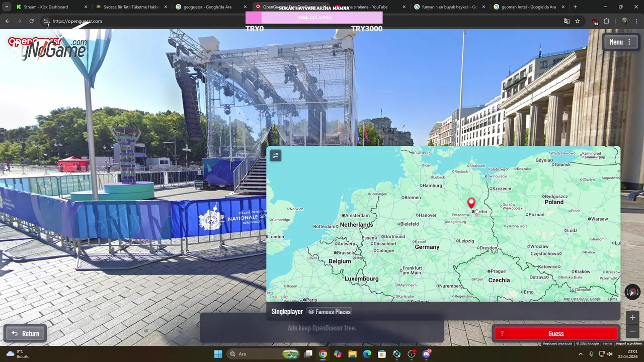Zoom in with the plus button
The image size is (644, 362).
tap(632, 317)
